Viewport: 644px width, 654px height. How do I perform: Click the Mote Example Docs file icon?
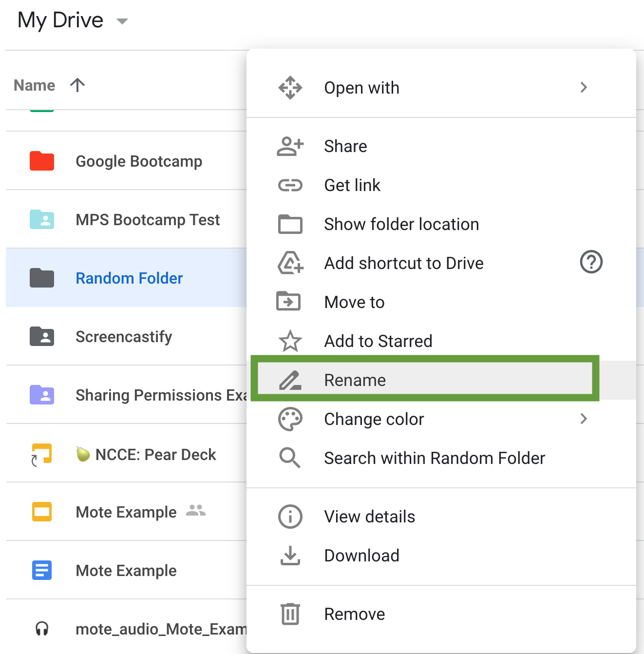(42, 570)
